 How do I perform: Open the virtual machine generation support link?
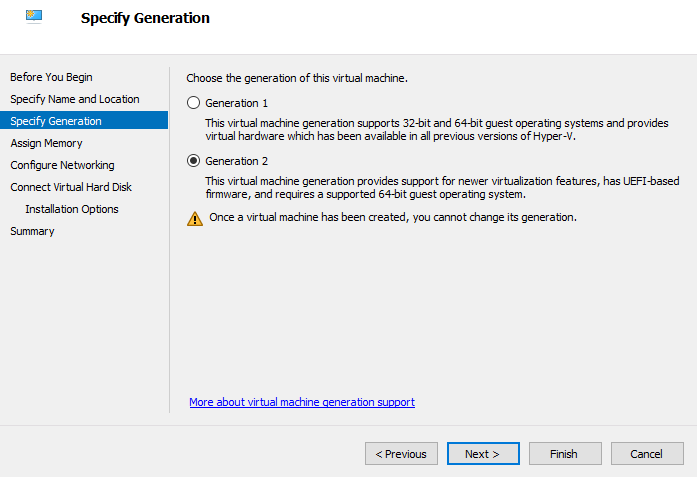pos(302,402)
